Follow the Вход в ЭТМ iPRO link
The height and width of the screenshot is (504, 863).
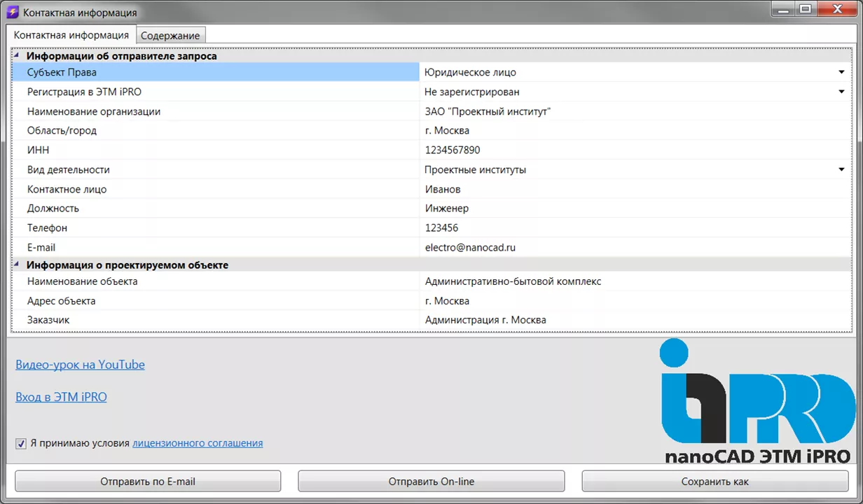[x=61, y=397]
